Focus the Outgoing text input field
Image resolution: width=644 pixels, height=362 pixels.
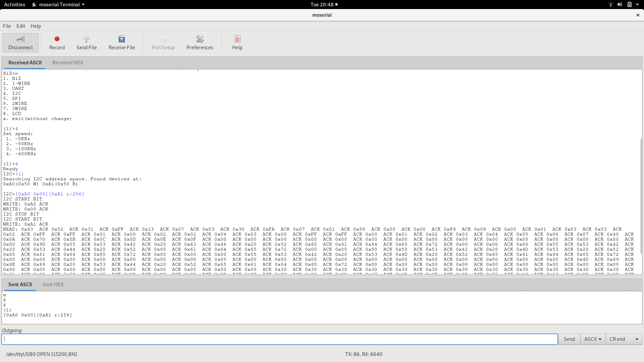280,339
